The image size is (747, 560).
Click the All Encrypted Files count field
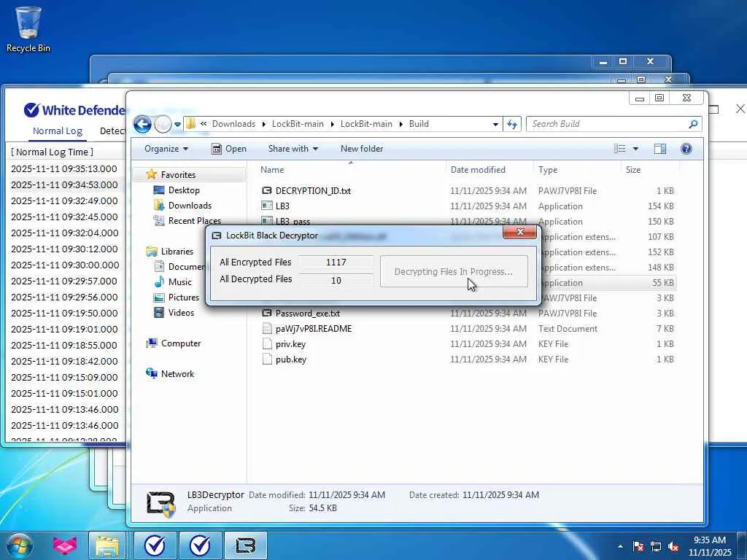coord(336,262)
